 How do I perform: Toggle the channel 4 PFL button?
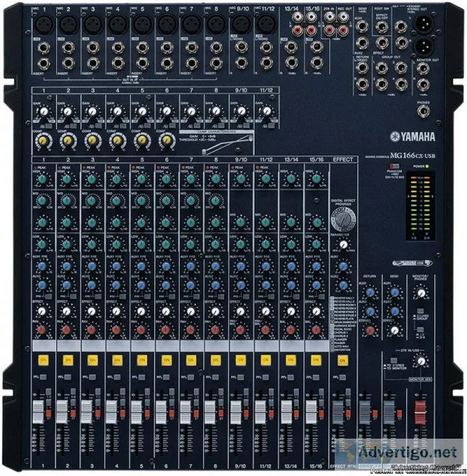(117, 377)
